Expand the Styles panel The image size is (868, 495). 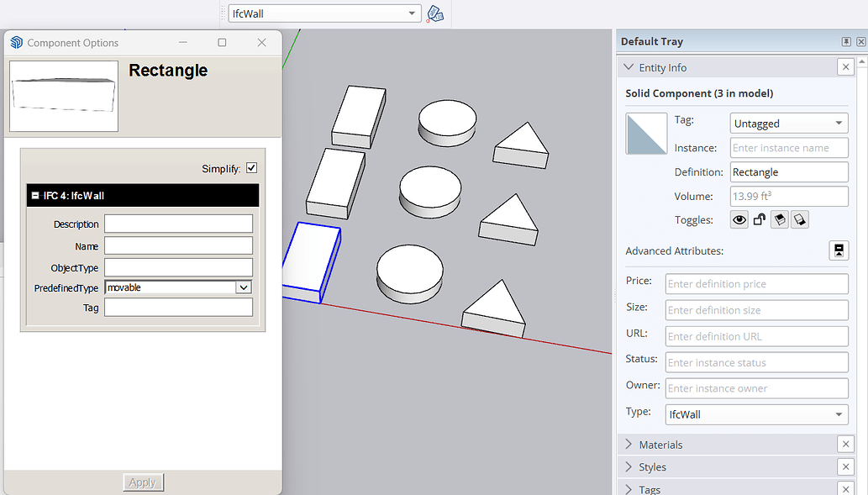pos(629,466)
